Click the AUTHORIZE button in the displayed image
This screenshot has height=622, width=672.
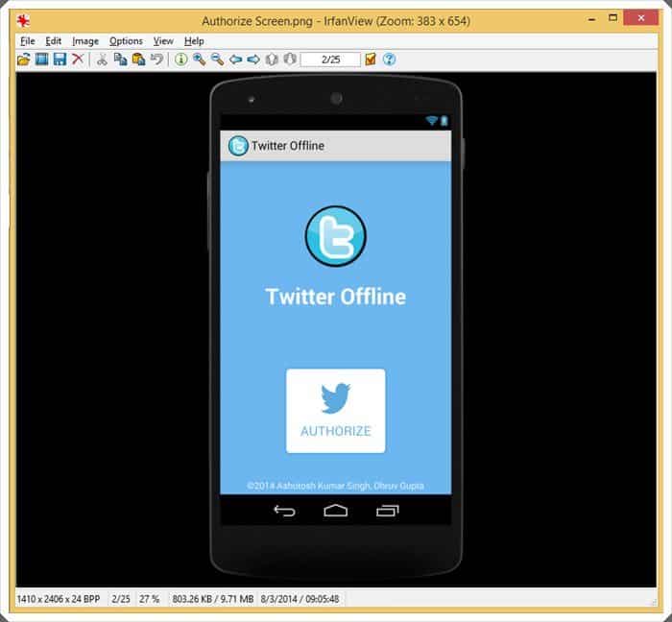click(335, 411)
